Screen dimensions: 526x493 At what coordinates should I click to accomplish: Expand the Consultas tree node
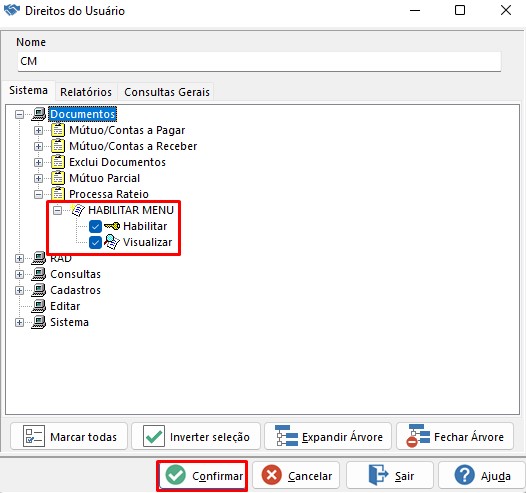coord(19,274)
